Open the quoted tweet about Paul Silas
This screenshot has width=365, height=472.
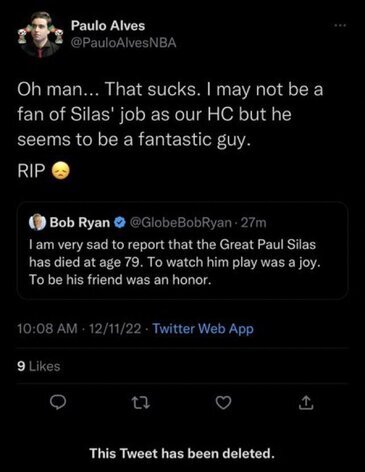(182, 251)
